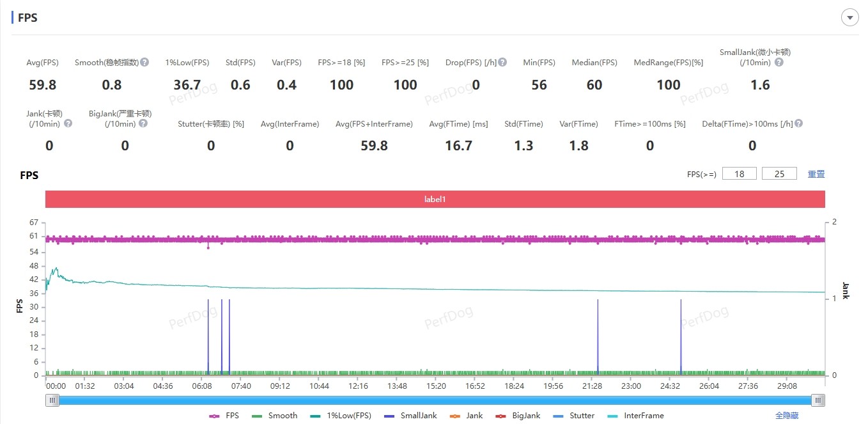Toggle Jank series in chart legend
The width and height of the screenshot is (868, 424).
(x=466, y=416)
